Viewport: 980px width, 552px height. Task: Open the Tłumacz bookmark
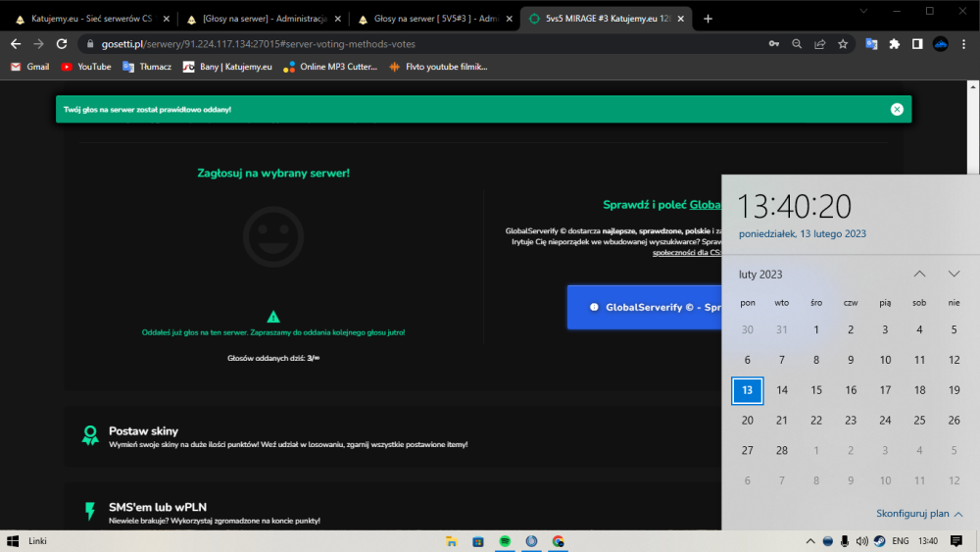click(x=147, y=67)
